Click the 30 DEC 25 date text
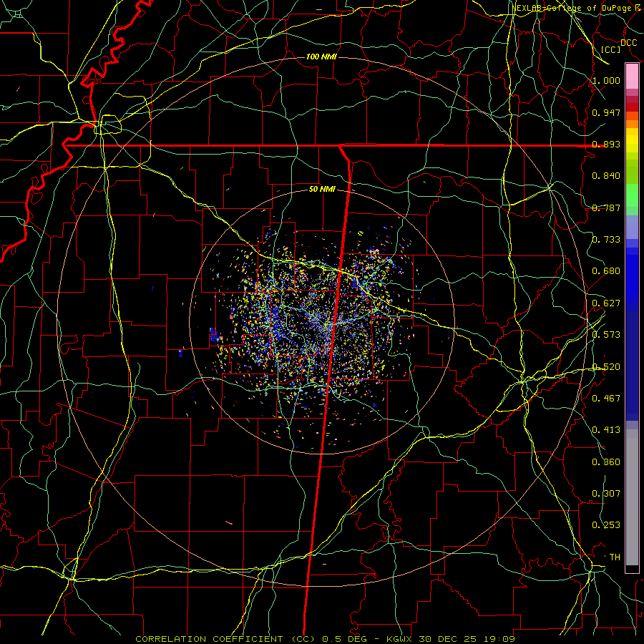 447,639
